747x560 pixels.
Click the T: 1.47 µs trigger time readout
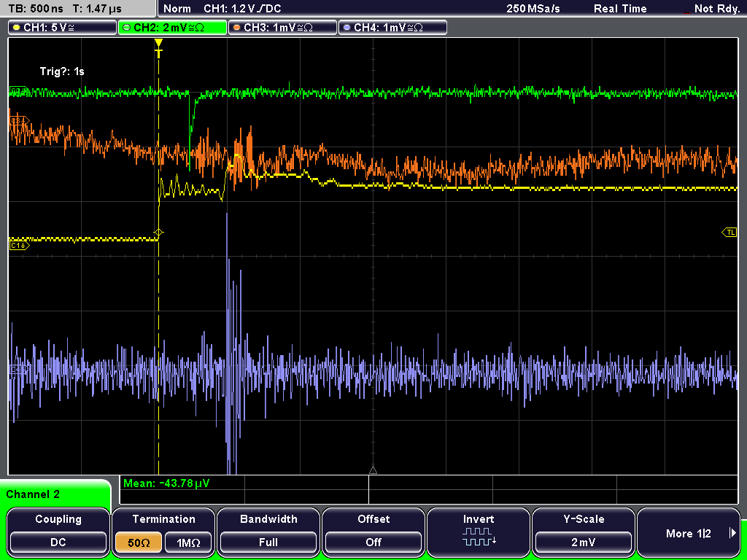tap(97, 9)
